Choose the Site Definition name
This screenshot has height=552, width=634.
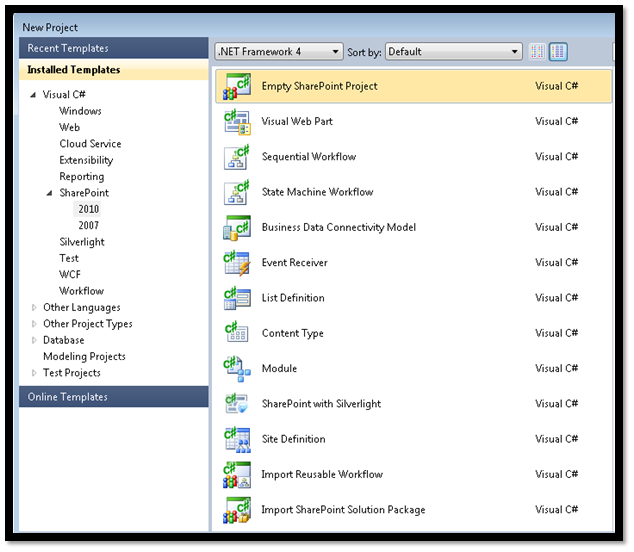[294, 439]
